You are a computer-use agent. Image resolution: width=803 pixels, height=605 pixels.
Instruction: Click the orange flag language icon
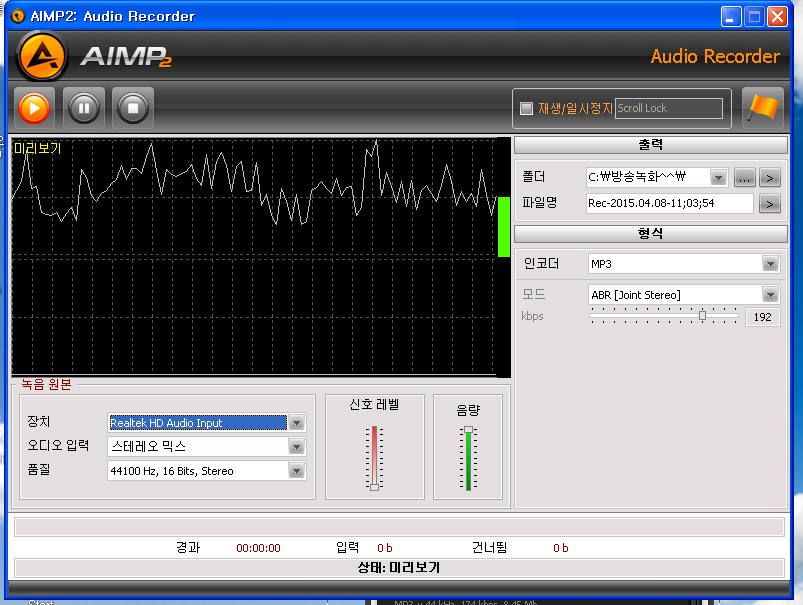(763, 108)
